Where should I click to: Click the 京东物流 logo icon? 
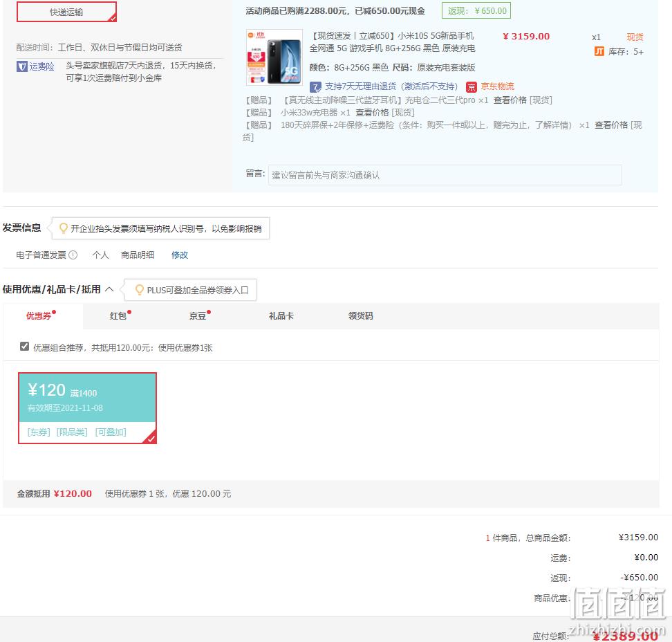coord(472,87)
